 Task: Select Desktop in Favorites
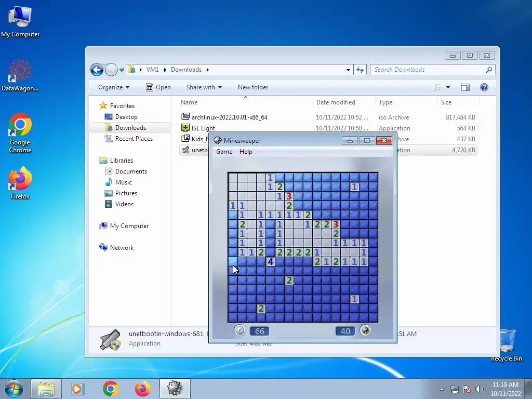click(126, 117)
